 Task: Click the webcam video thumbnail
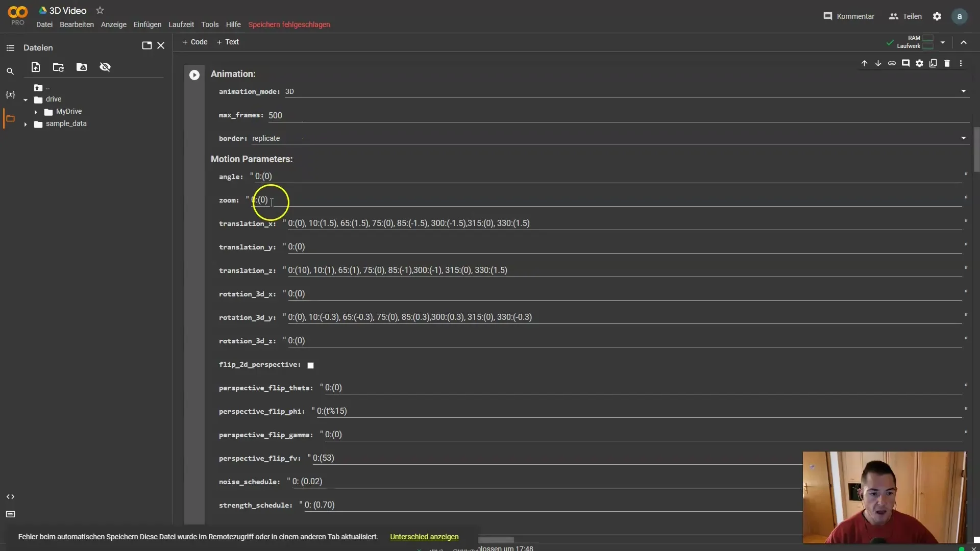(884, 497)
